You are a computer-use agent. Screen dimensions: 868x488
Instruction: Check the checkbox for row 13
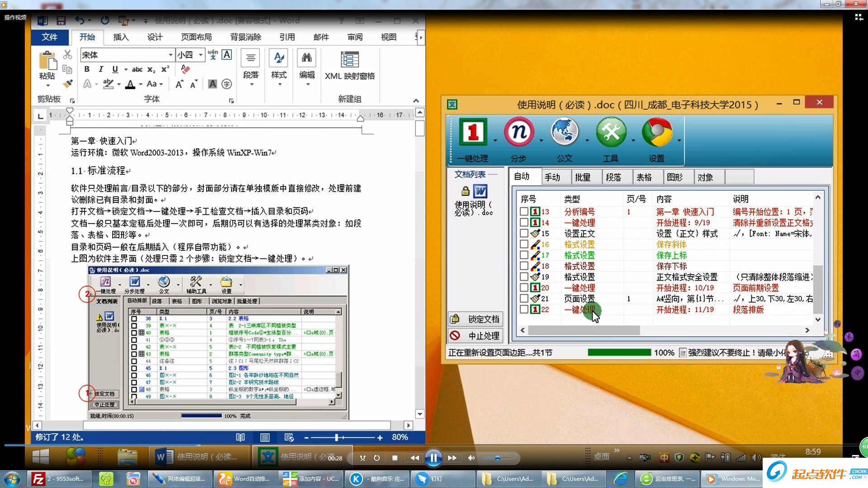coord(524,211)
